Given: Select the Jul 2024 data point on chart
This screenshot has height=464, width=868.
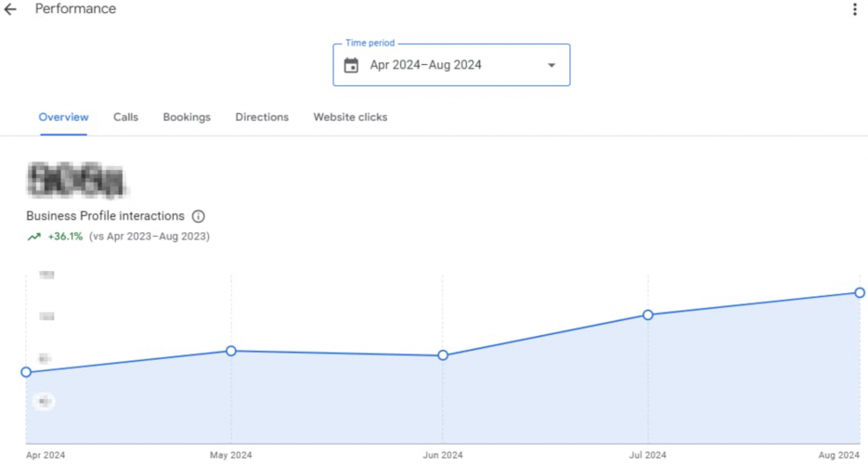Looking at the screenshot, I should click(648, 315).
